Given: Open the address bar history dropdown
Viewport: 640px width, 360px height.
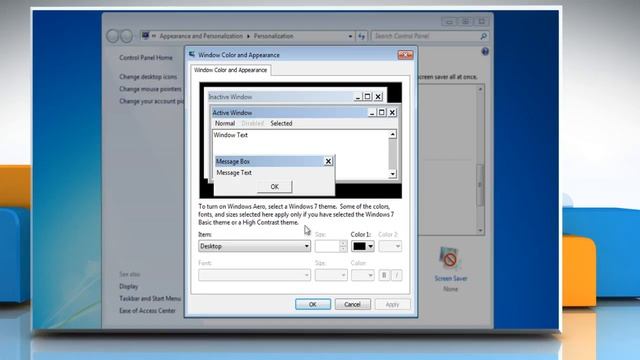Looking at the screenshot, I should tap(350, 36).
